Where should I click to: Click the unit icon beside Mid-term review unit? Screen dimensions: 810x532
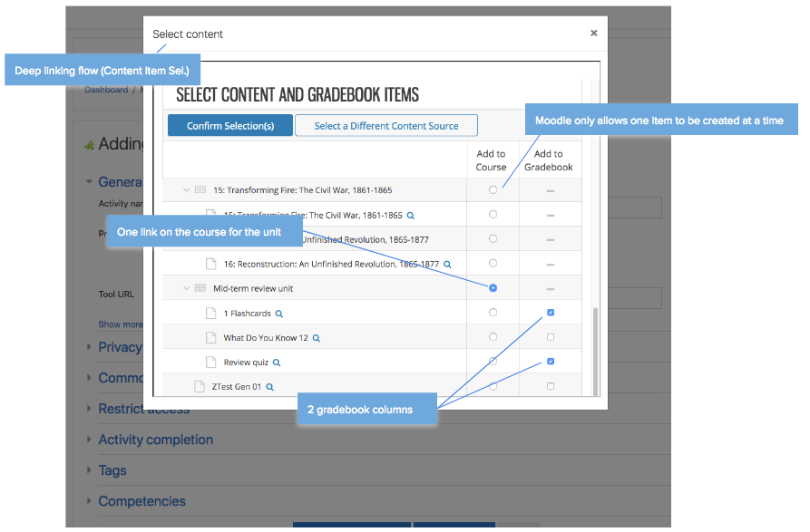point(200,289)
